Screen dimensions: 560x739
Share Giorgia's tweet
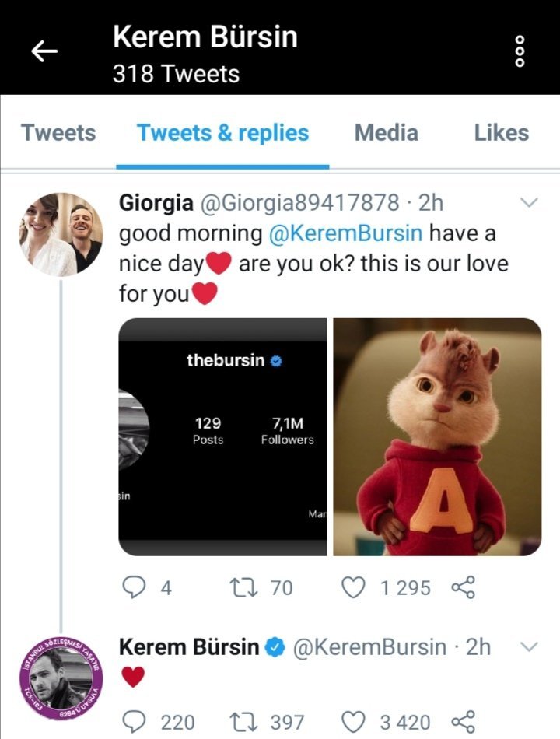pos(463,588)
